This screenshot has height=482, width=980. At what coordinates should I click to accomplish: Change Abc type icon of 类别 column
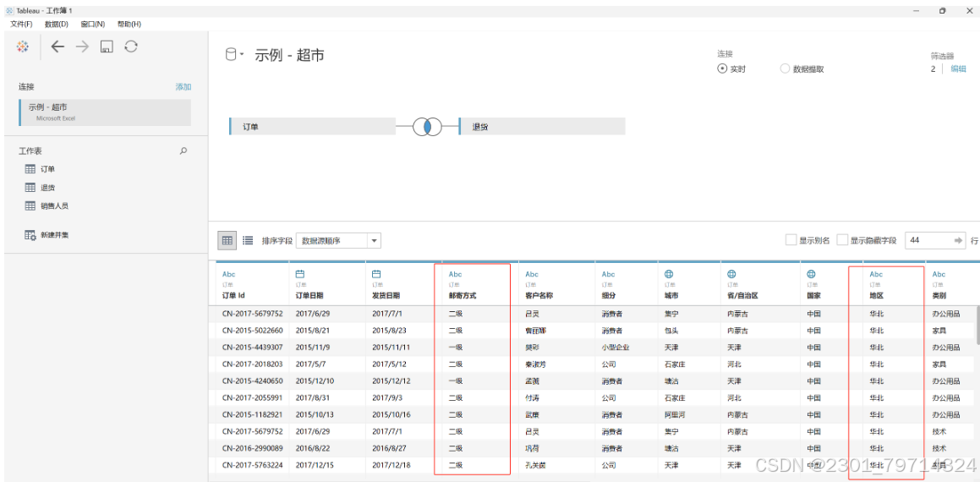point(939,274)
